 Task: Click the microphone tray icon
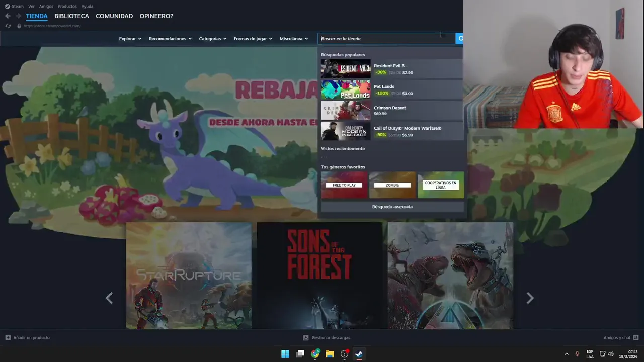[577, 354]
